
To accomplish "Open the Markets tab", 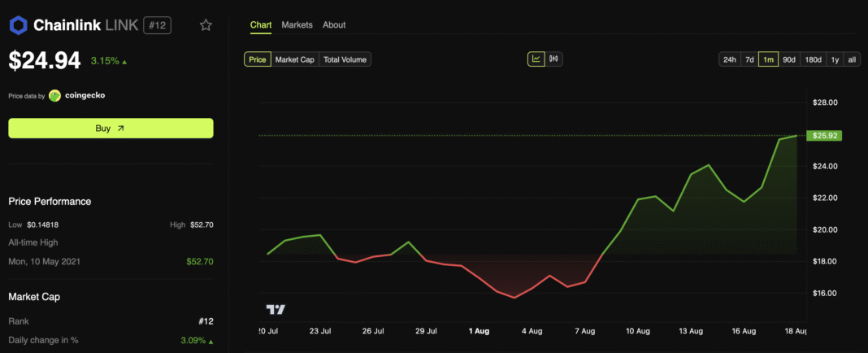I will pyautogui.click(x=297, y=25).
